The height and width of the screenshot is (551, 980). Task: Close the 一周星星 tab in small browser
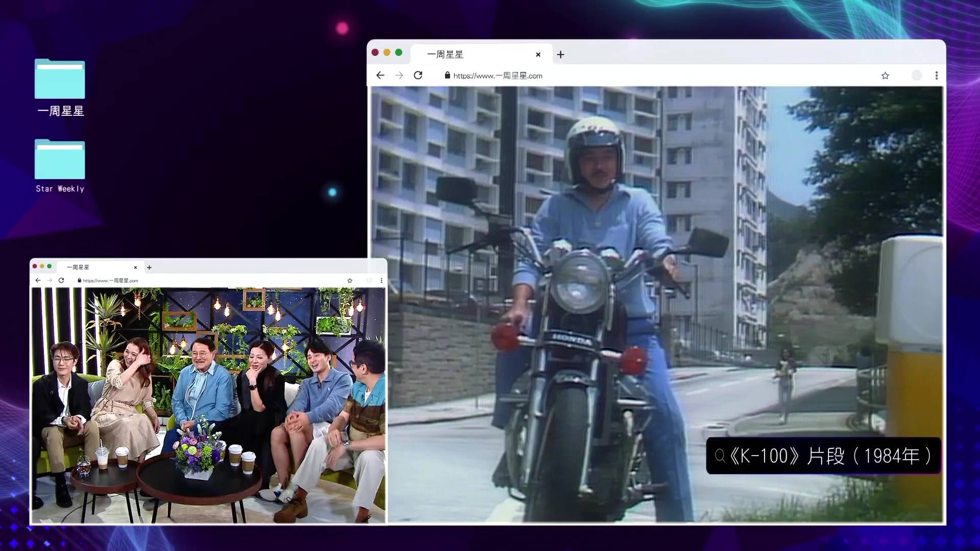[x=135, y=267]
